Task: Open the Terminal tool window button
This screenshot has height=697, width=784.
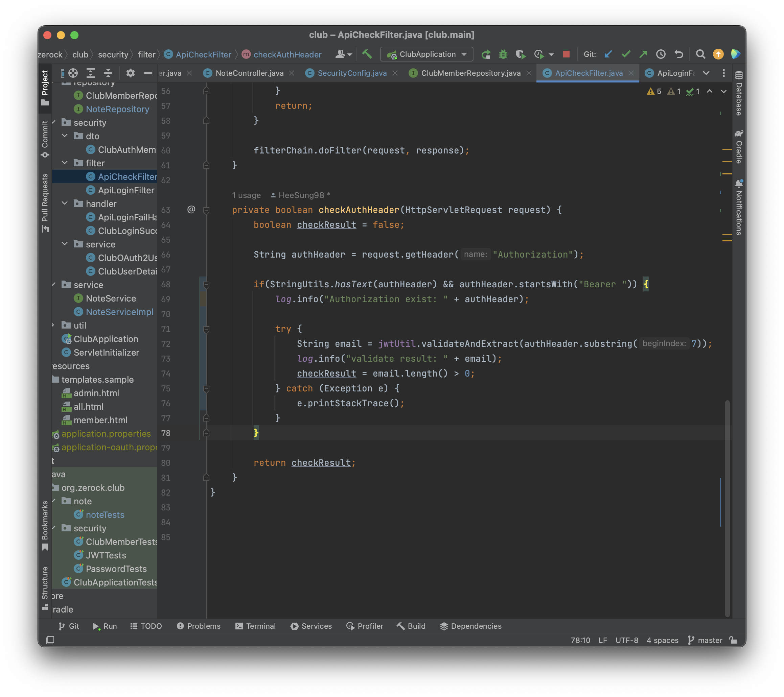Action: pyautogui.click(x=255, y=626)
